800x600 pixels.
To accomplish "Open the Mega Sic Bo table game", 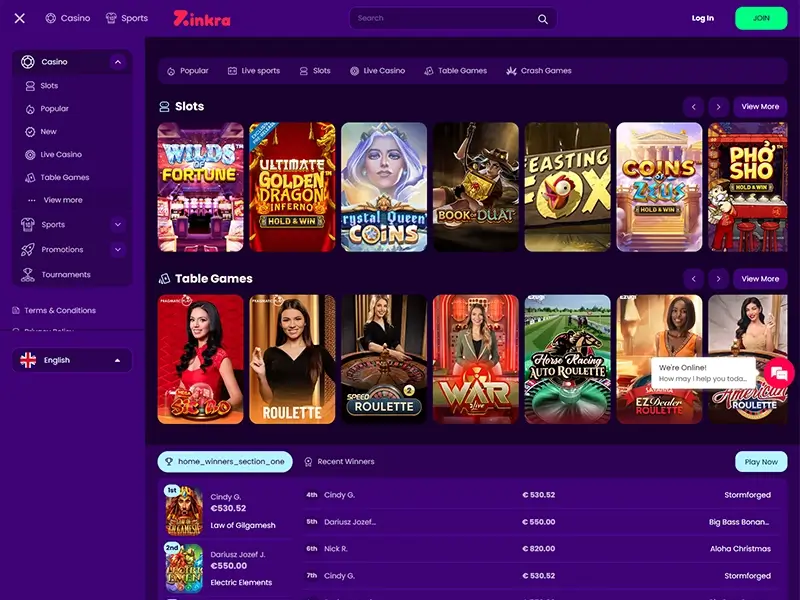I will (201, 359).
